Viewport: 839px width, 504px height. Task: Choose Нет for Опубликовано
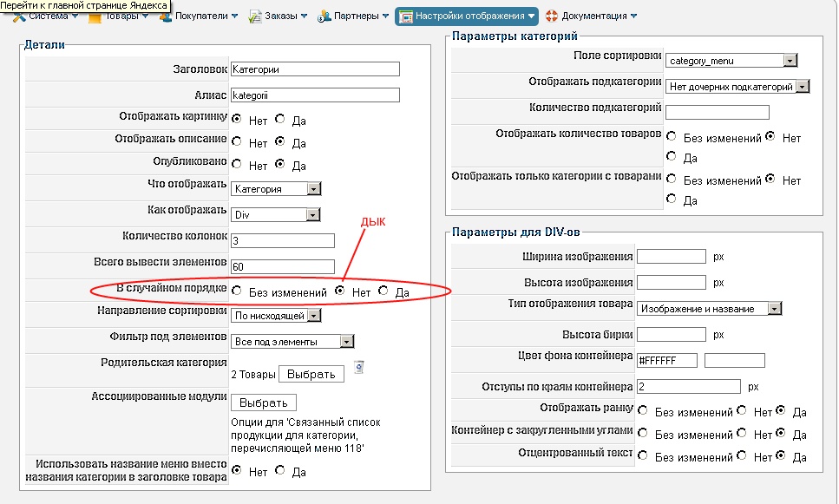tap(236, 165)
